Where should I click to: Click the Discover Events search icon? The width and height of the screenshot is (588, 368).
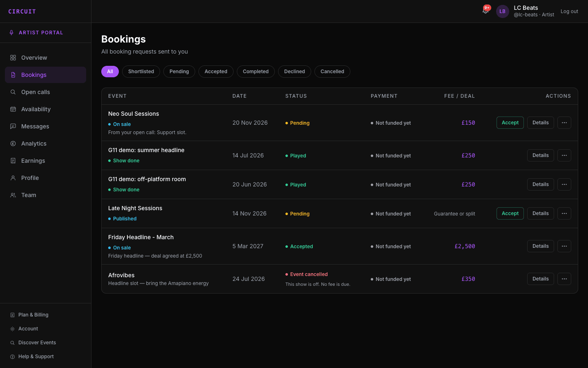click(12, 343)
